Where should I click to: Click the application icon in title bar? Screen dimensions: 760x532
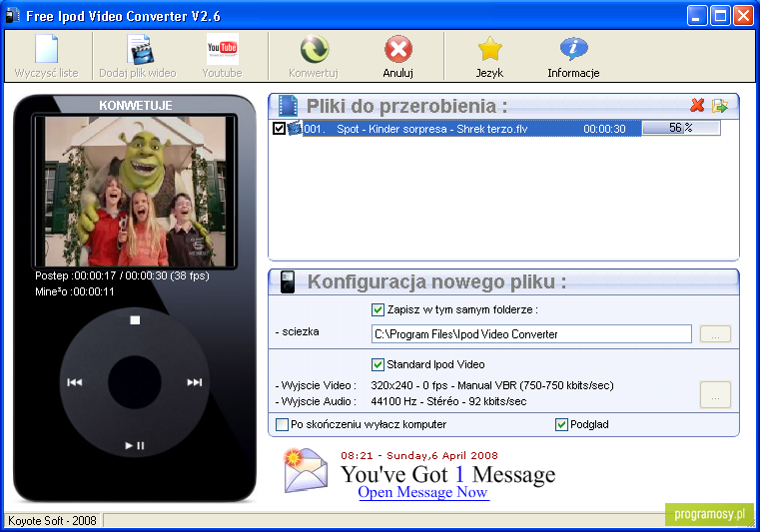coord(12,16)
